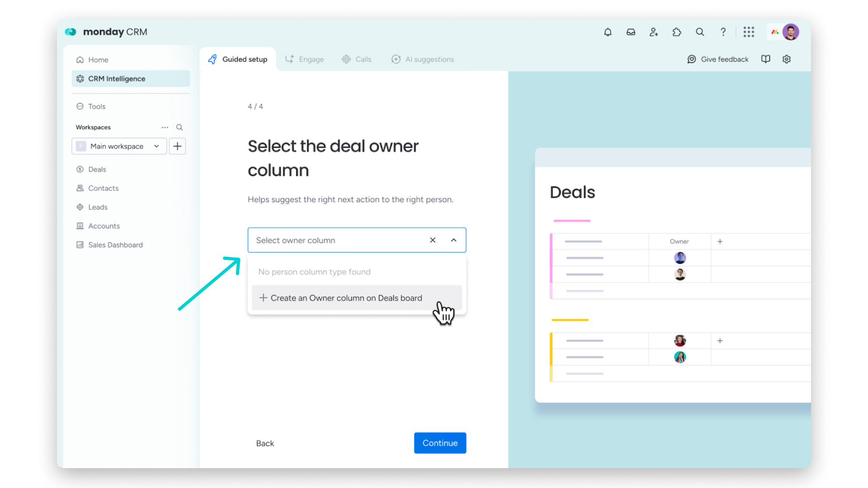Viewport: 868px width, 488px height.
Task: Open the products switcher grid icon
Action: [x=749, y=32]
